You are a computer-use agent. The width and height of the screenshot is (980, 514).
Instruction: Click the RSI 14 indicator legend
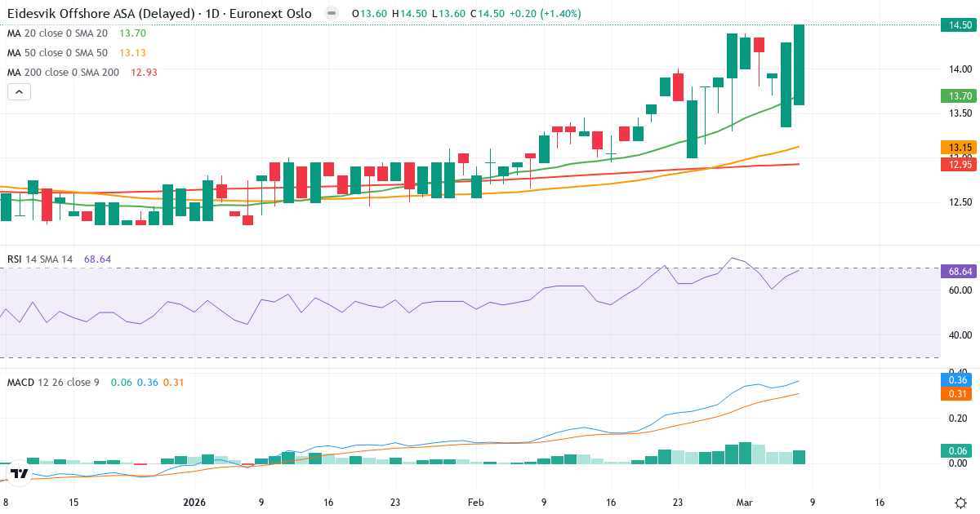click(x=40, y=259)
